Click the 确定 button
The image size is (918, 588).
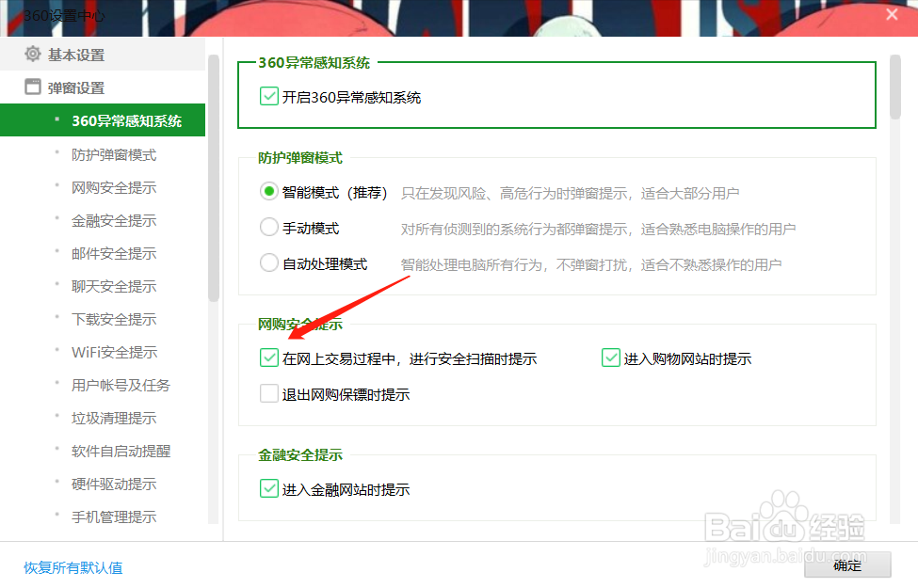(847, 565)
